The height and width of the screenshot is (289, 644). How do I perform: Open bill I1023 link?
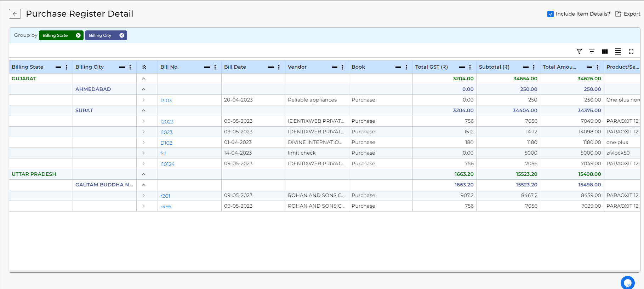(x=166, y=132)
